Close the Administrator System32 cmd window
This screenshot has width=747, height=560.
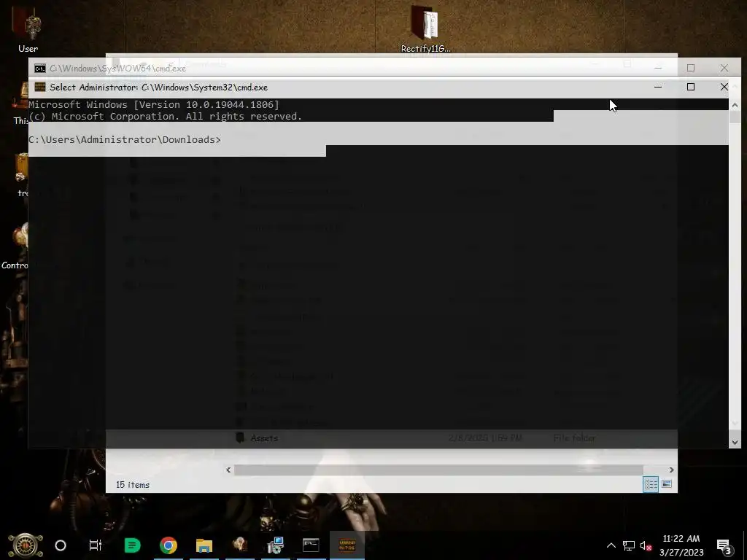724,87
